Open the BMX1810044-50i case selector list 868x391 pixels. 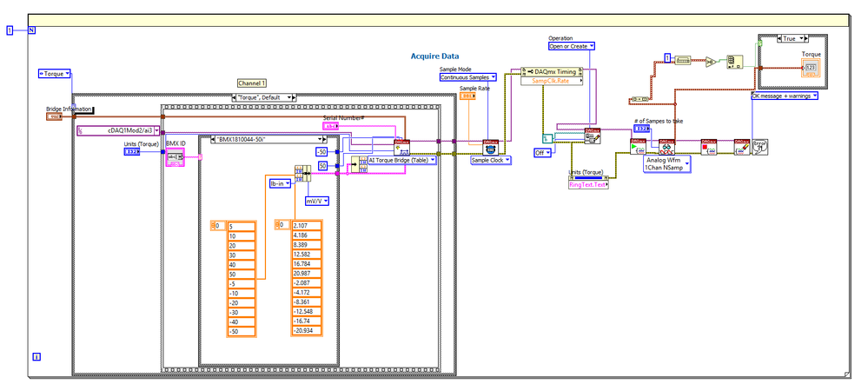(x=320, y=138)
